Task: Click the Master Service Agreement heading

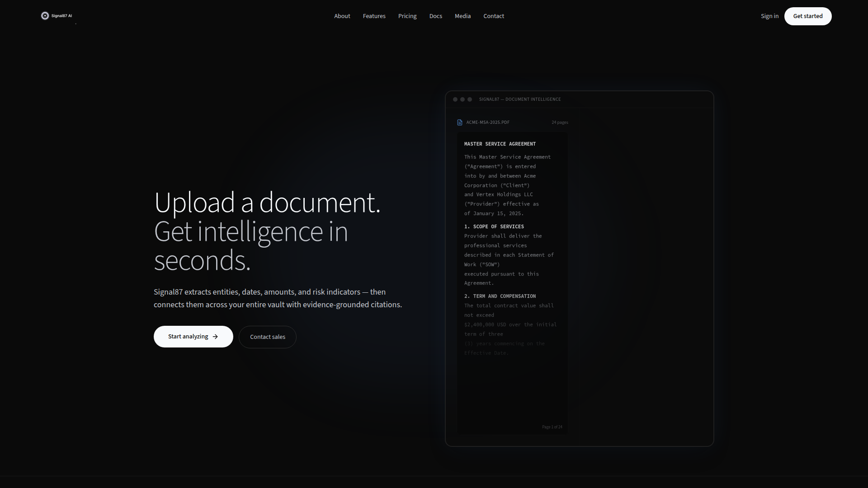Action: (500, 144)
